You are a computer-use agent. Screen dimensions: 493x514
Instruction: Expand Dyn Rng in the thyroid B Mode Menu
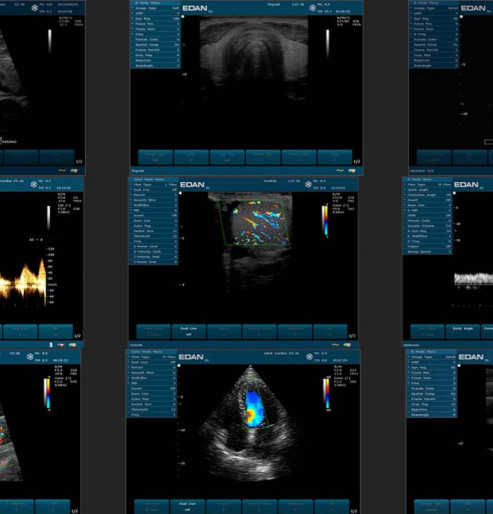(155, 18)
